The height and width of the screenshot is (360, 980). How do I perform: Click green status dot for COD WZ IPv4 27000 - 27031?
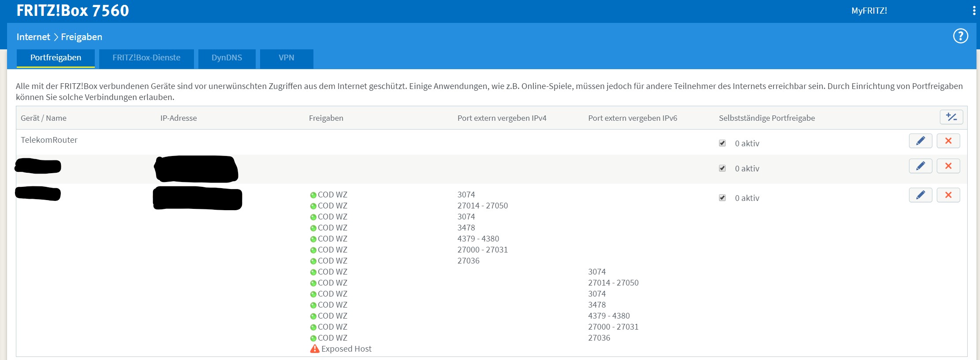click(313, 250)
